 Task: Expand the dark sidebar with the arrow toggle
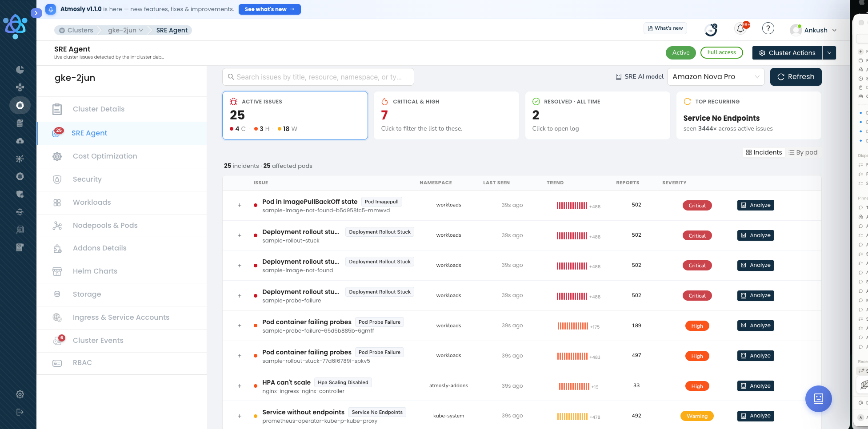(36, 13)
